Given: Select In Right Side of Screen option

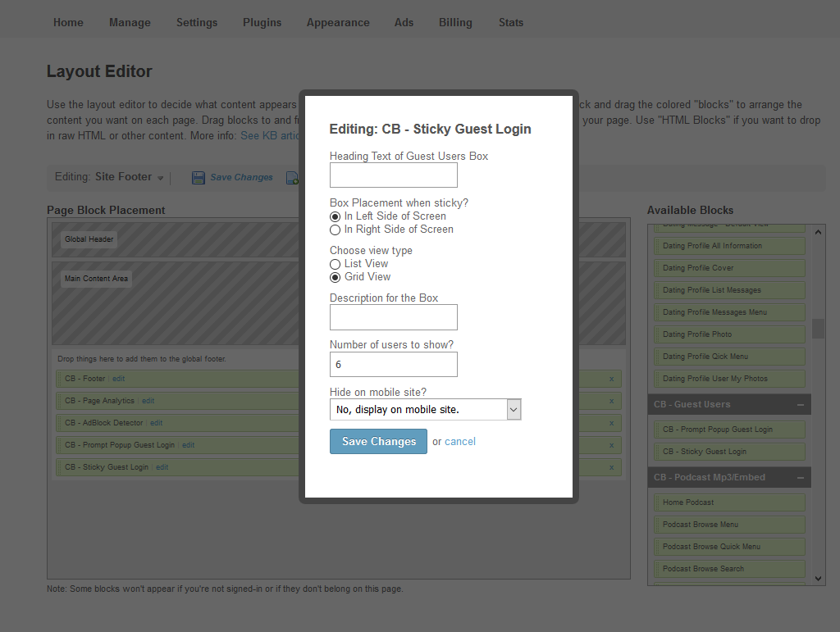Looking at the screenshot, I should [335, 230].
